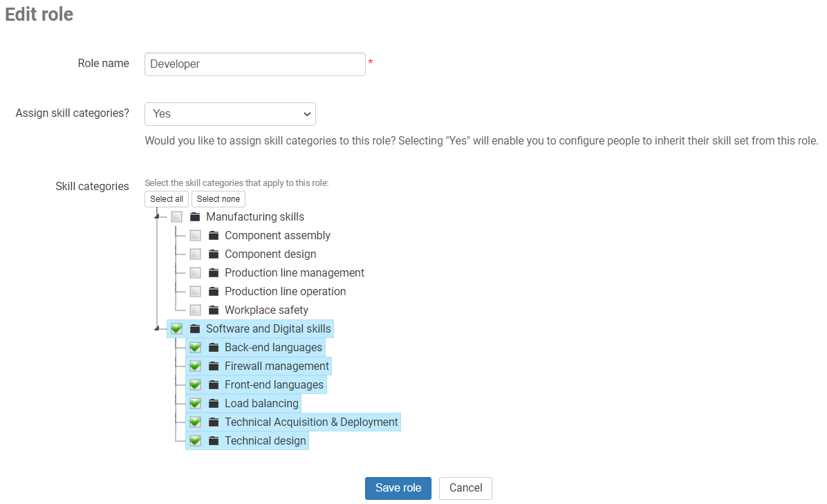Click folder icon beside Manufacturing skills
The height and width of the screenshot is (504, 827).
coord(195,217)
